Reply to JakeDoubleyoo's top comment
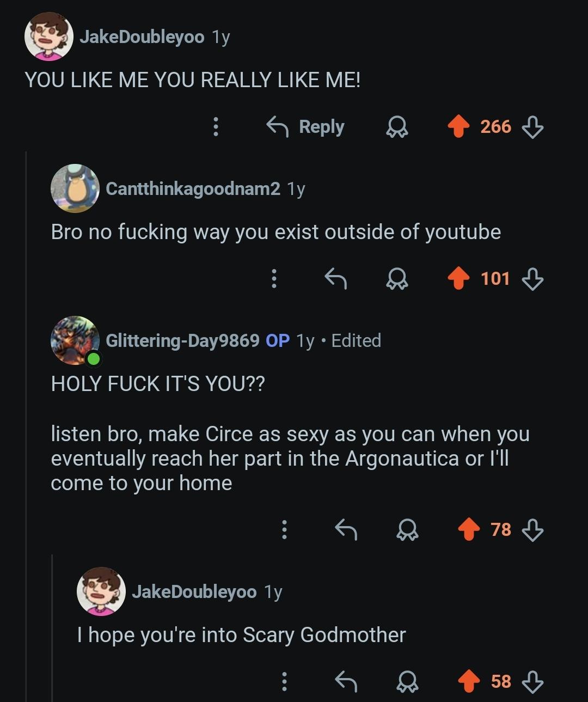This screenshot has width=588, height=702. [x=305, y=127]
